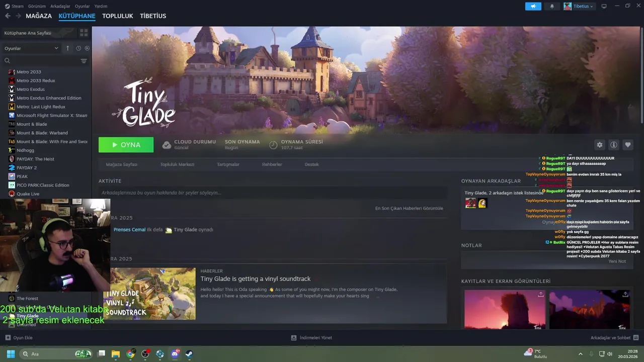Open the notifications bell
Screen dimensions: 644x362
point(552,6)
